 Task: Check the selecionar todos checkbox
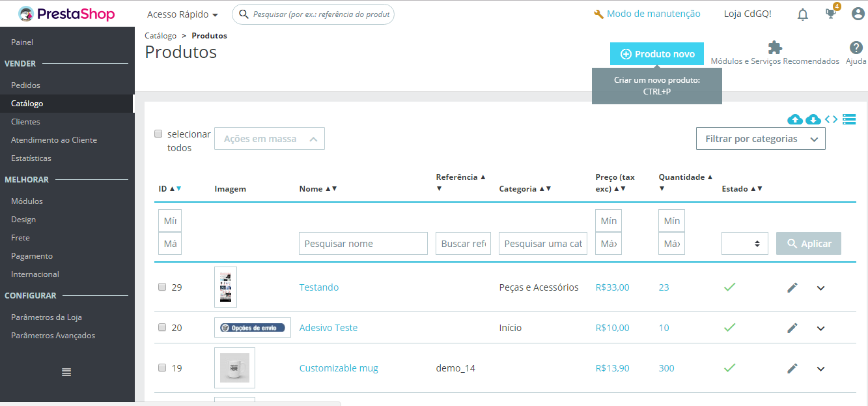click(158, 134)
